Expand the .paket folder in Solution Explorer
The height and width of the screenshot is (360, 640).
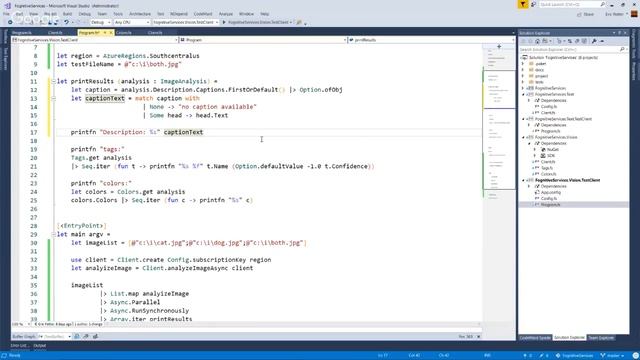click(x=523, y=64)
